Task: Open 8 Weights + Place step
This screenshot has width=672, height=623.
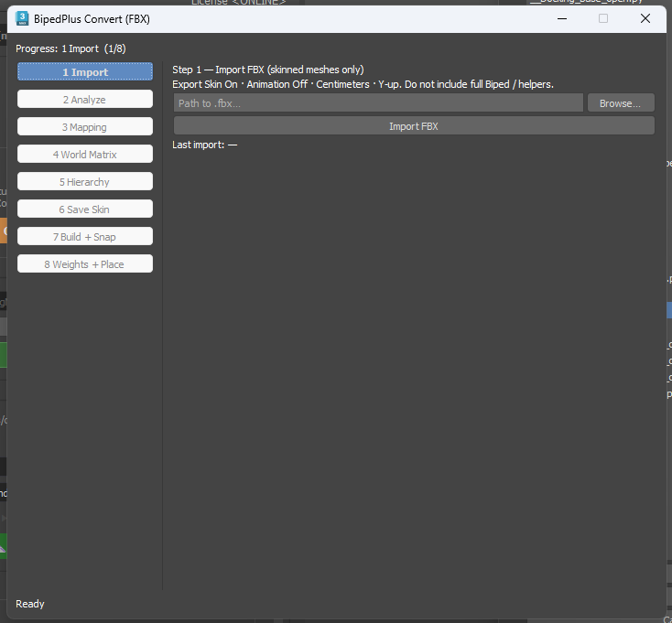Action: 85,263
